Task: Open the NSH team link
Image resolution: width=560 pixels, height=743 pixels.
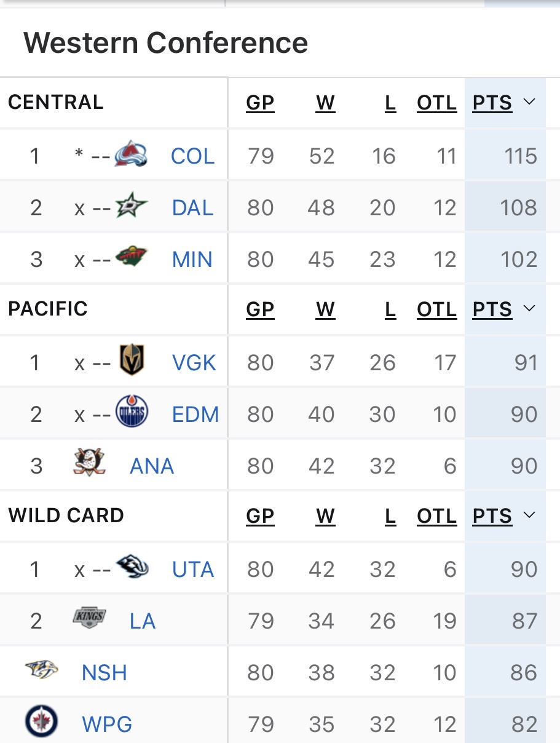Action: (x=105, y=673)
